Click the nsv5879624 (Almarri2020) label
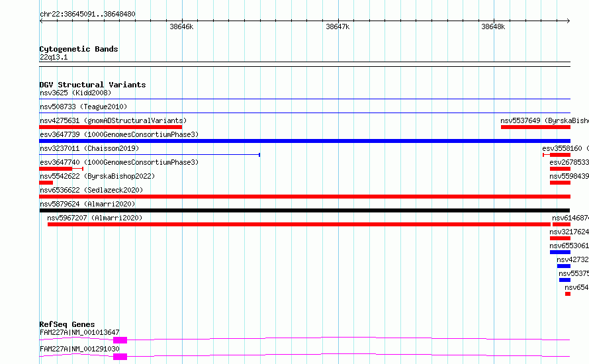 [87, 204]
